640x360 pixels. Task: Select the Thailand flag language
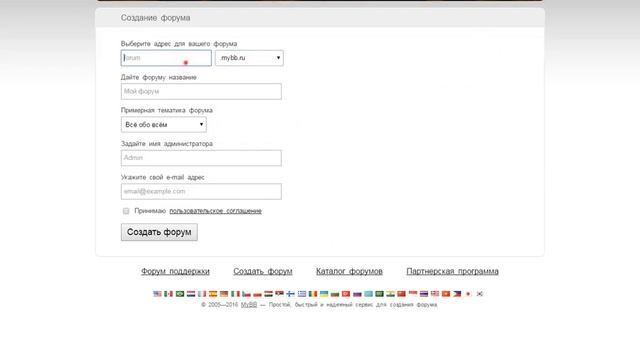point(425,294)
